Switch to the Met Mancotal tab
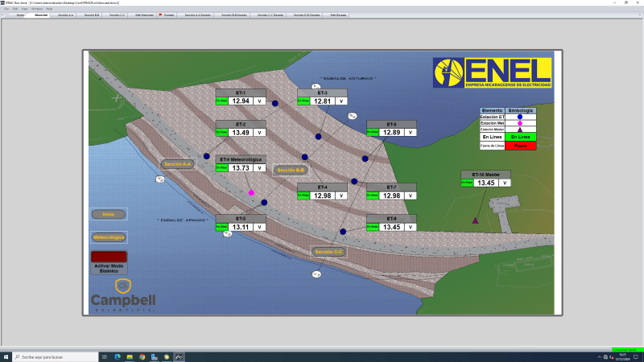 coord(144,15)
